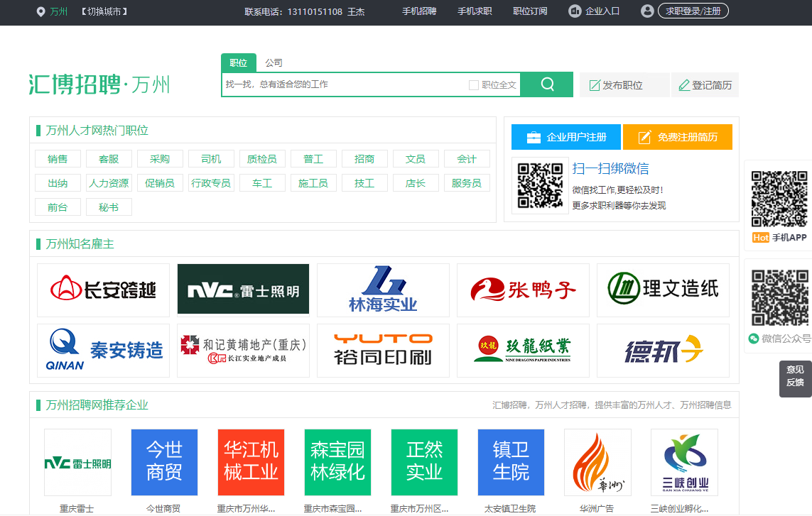Open the 长安跨越 employer logo
The width and height of the screenshot is (812, 516).
click(103, 290)
